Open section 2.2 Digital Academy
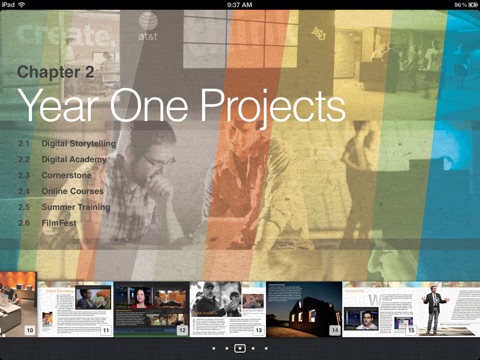 pyautogui.click(x=62, y=159)
